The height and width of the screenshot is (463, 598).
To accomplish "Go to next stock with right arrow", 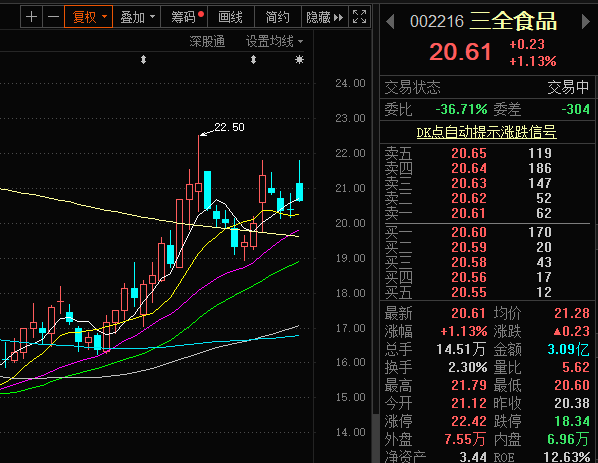I will click(x=585, y=22).
